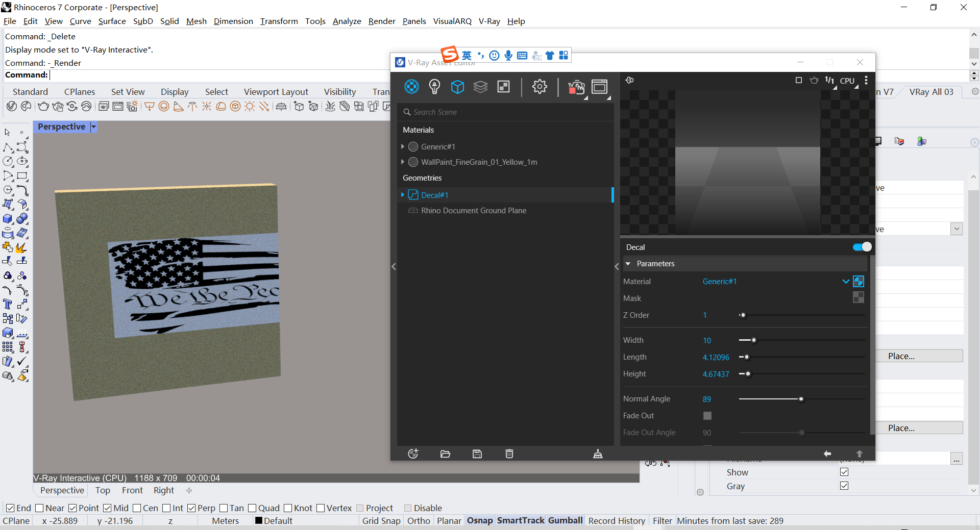Enable the Fade Out checkbox
Viewport: 980px width, 530px height.
click(x=707, y=416)
